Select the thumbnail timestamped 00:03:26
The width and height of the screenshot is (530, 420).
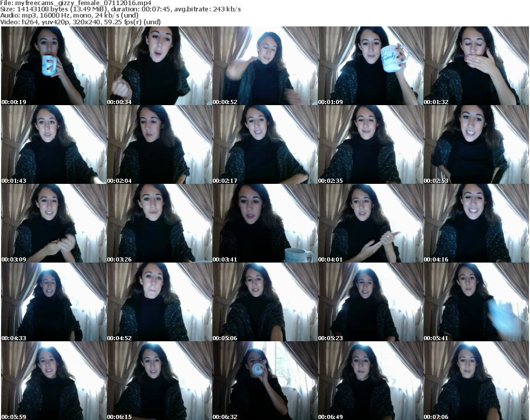(159, 223)
